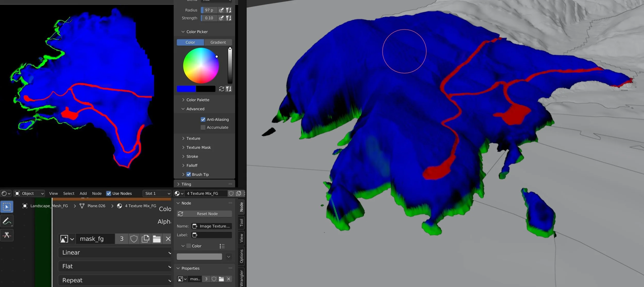Screen dimensions: 644x287
Task: Open the Add menu in node editor
Action: (x=83, y=193)
